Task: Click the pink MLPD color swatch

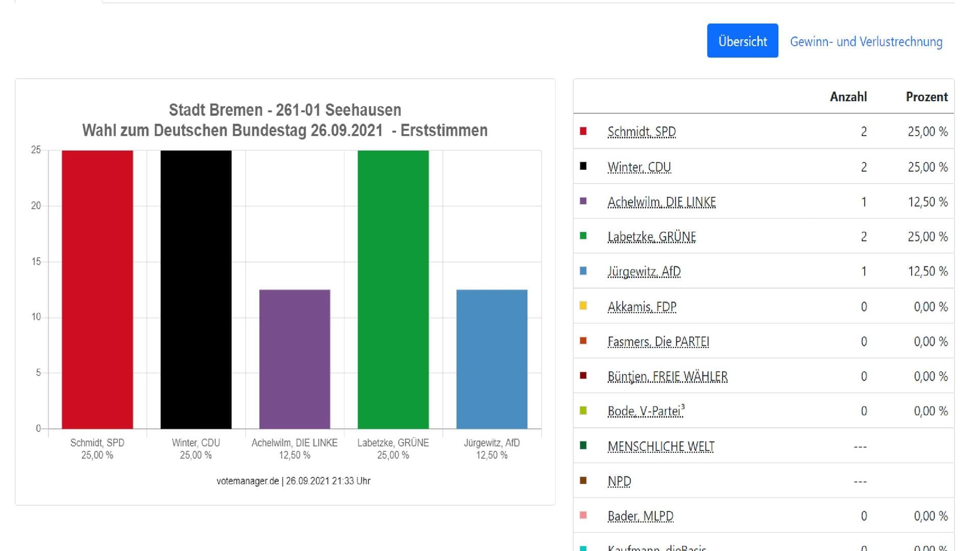Action: (583, 515)
